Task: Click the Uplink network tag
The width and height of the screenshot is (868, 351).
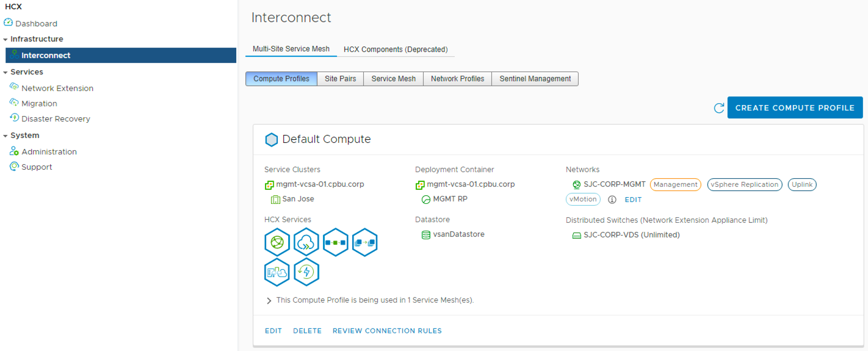Action: tap(802, 184)
